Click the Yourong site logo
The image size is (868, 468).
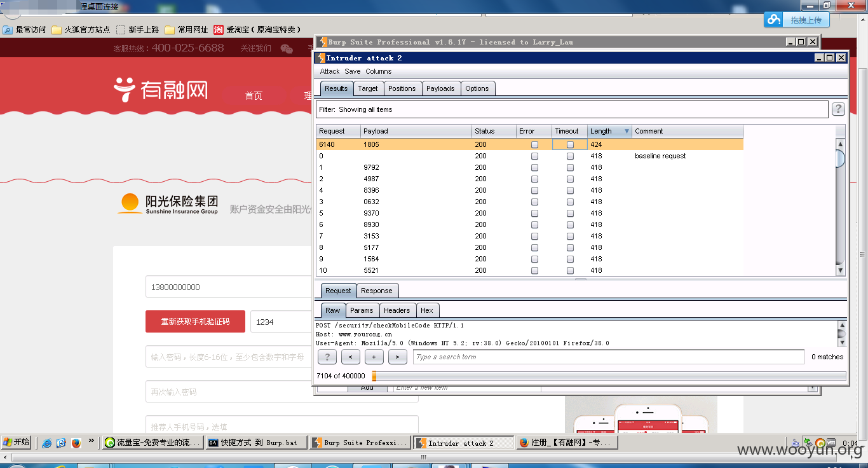161,90
